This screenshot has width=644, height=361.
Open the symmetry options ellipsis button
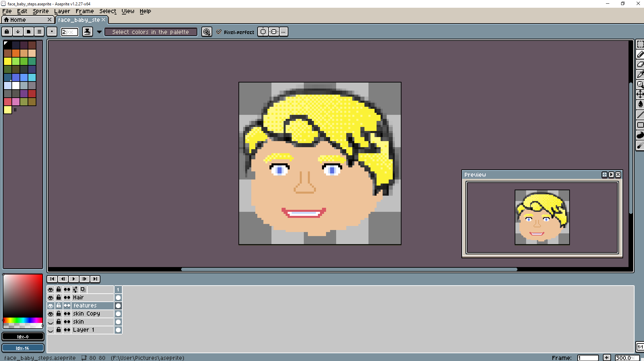pos(284,32)
